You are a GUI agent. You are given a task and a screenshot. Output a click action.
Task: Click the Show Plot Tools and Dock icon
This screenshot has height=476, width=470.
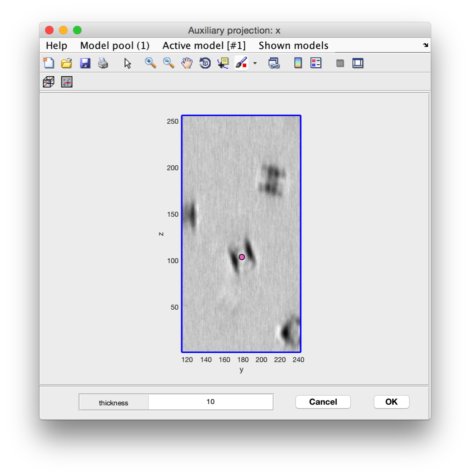coord(357,63)
